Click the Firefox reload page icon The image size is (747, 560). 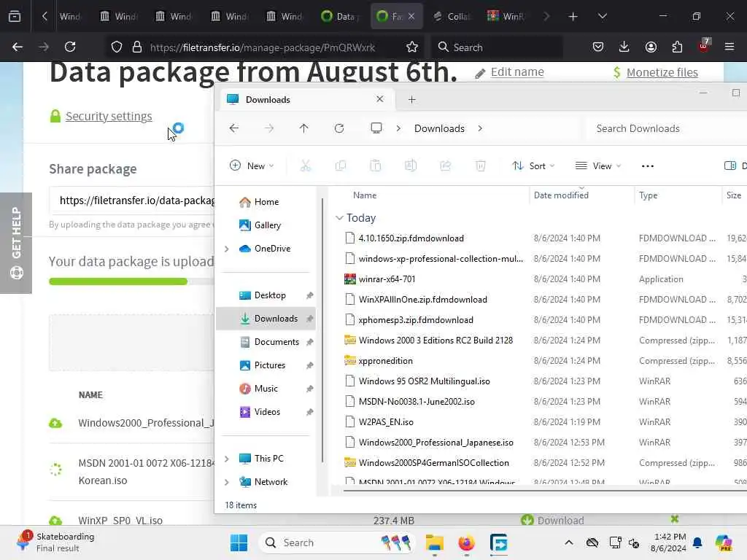pyautogui.click(x=70, y=47)
